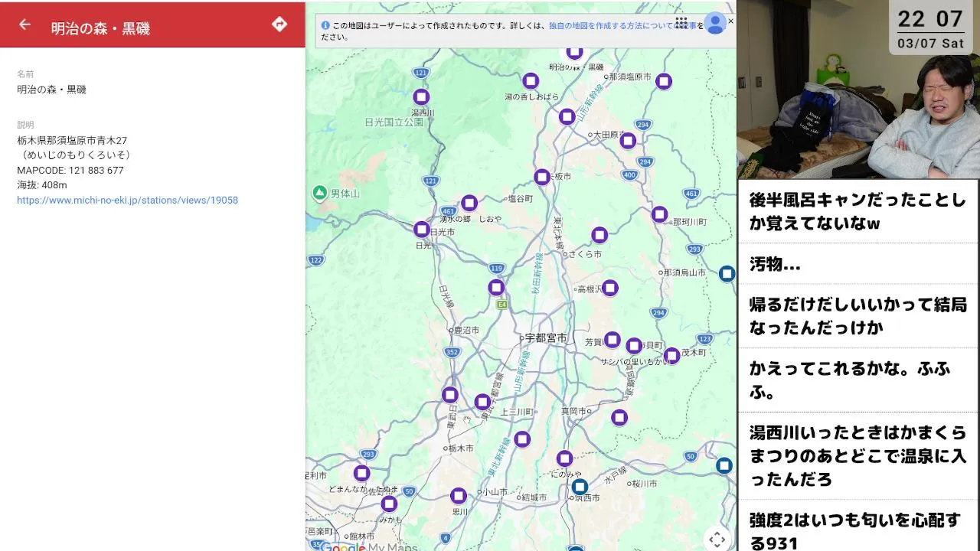Select the marker above さくら市
This screenshot has width=980, height=551.
pos(599,235)
